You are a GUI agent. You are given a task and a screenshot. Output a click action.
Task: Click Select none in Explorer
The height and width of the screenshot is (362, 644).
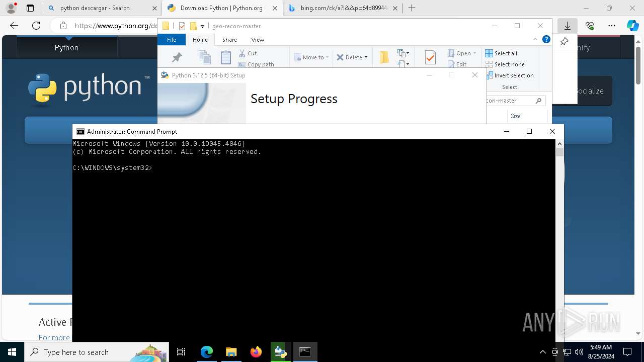coord(505,64)
